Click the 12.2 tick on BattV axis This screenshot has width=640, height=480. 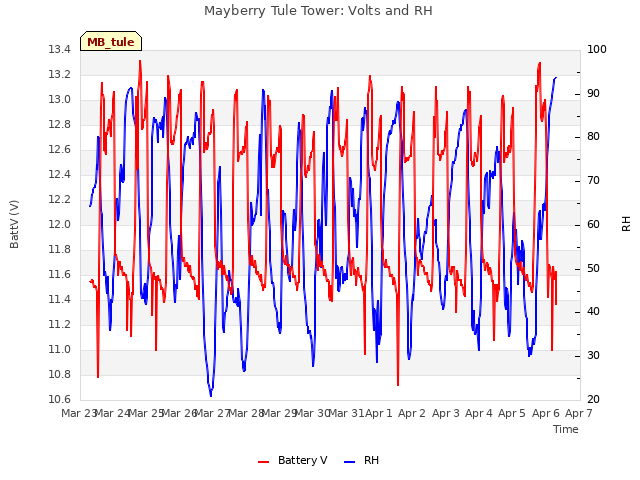(60, 200)
